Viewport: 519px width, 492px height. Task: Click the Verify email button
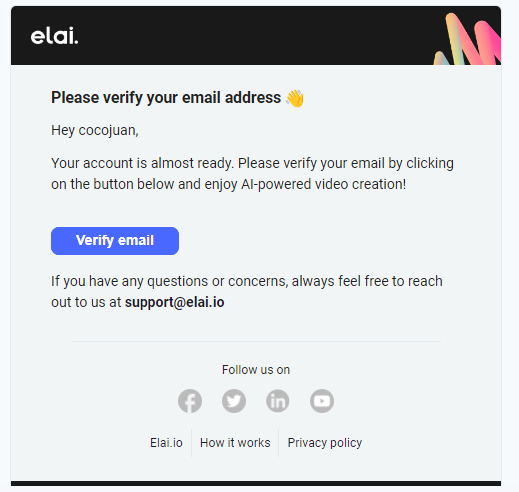(115, 241)
